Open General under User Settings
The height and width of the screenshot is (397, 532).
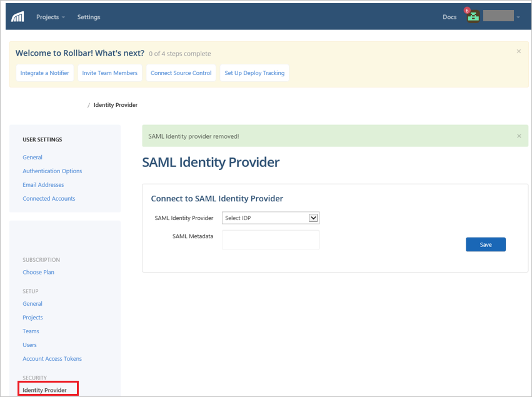coord(33,158)
